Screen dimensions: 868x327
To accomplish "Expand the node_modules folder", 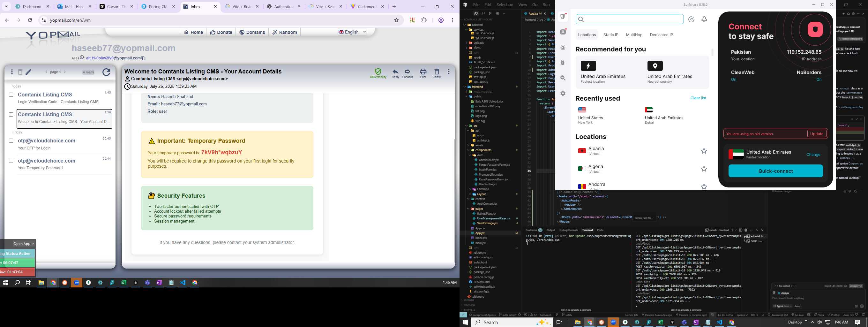I will click(x=483, y=91).
